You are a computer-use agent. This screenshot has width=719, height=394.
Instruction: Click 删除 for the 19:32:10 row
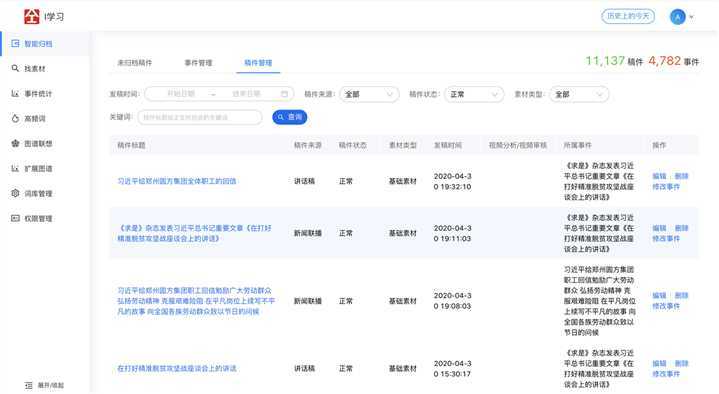click(x=681, y=176)
